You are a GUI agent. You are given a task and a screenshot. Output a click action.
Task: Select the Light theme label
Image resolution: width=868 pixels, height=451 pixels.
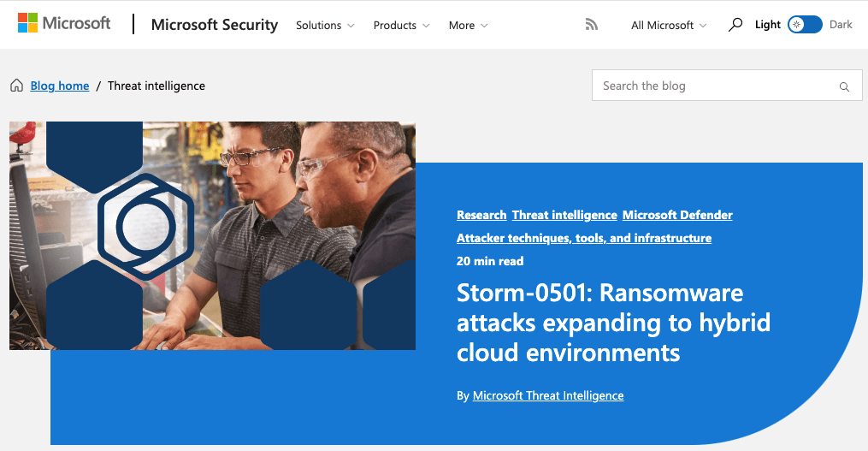pos(767,25)
